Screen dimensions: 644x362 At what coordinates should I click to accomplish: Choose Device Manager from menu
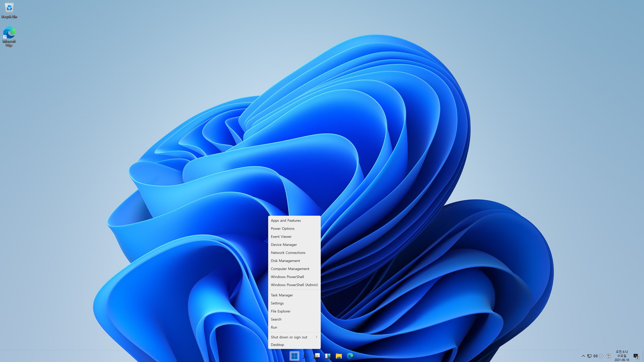pyautogui.click(x=284, y=245)
